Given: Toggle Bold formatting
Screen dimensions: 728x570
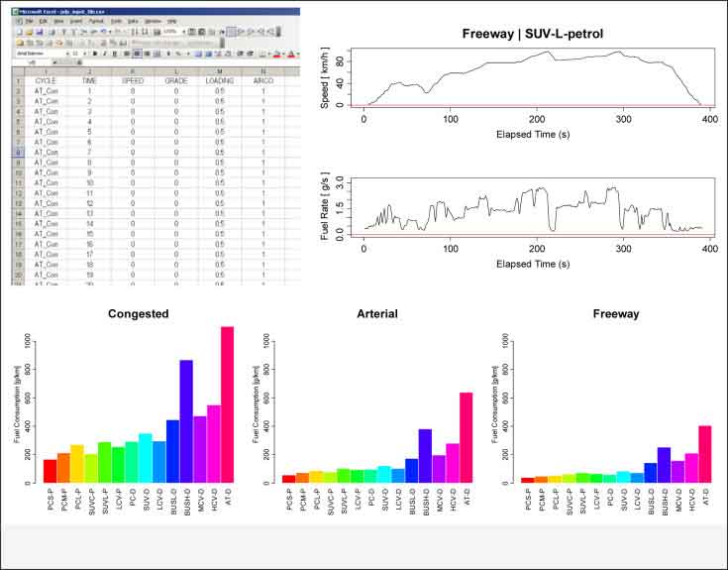Looking at the screenshot, I should [96, 54].
